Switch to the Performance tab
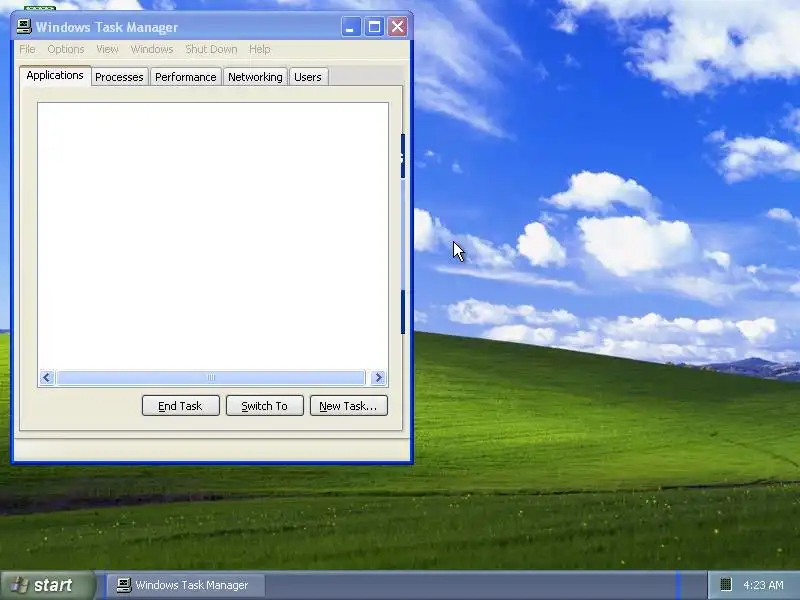 pyautogui.click(x=186, y=77)
